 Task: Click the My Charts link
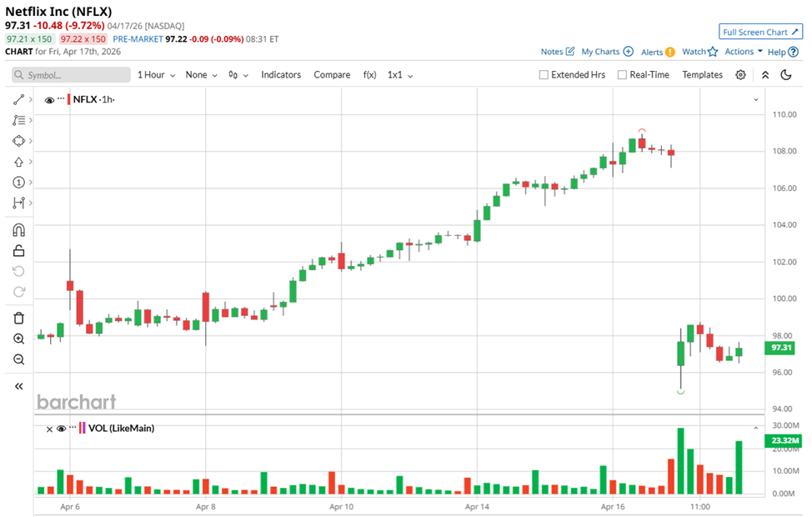tap(600, 52)
